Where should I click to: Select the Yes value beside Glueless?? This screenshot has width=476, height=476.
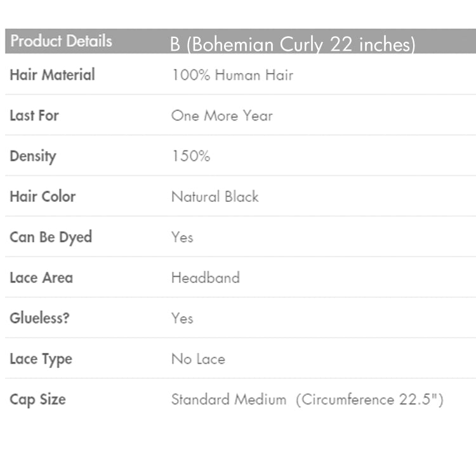tap(182, 319)
